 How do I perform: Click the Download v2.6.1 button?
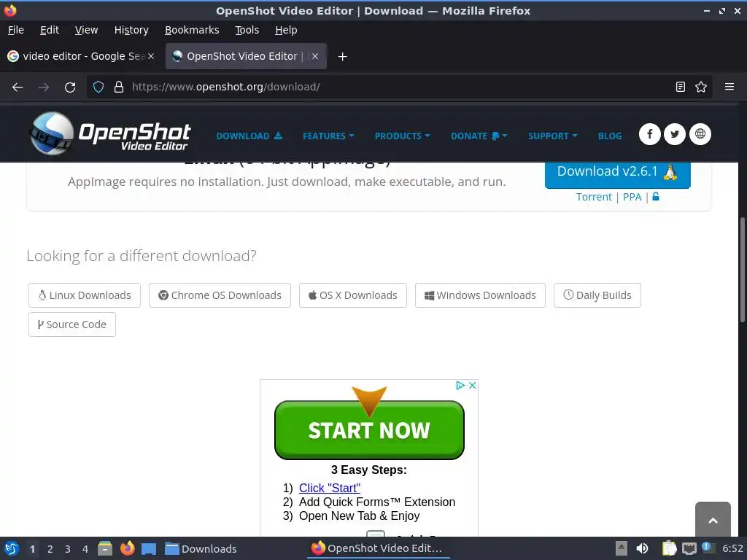(x=617, y=174)
